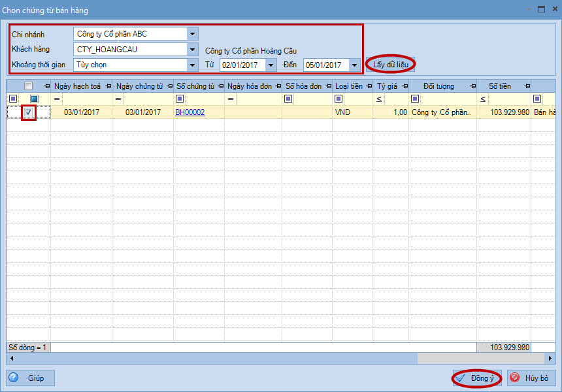
Task: Click the filter operator icon under Loại tiền
Action: click(x=338, y=99)
